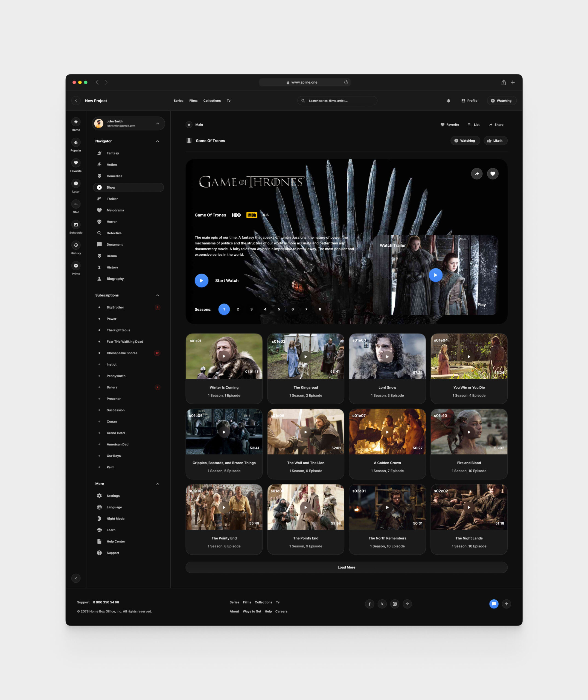Open Favorite heart icon in left rail
The height and width of the screenshot is (700, 588).
[x=76, y=163]
